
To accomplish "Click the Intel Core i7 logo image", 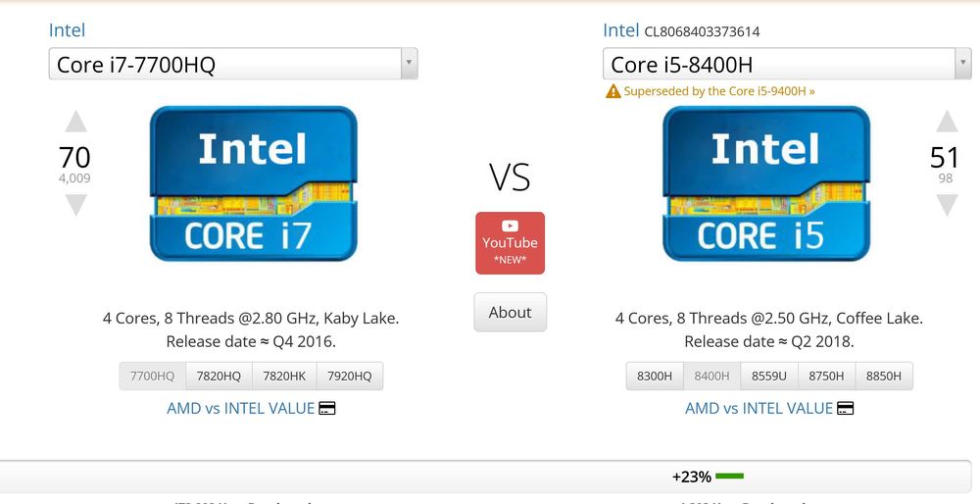I will point(253,183).
